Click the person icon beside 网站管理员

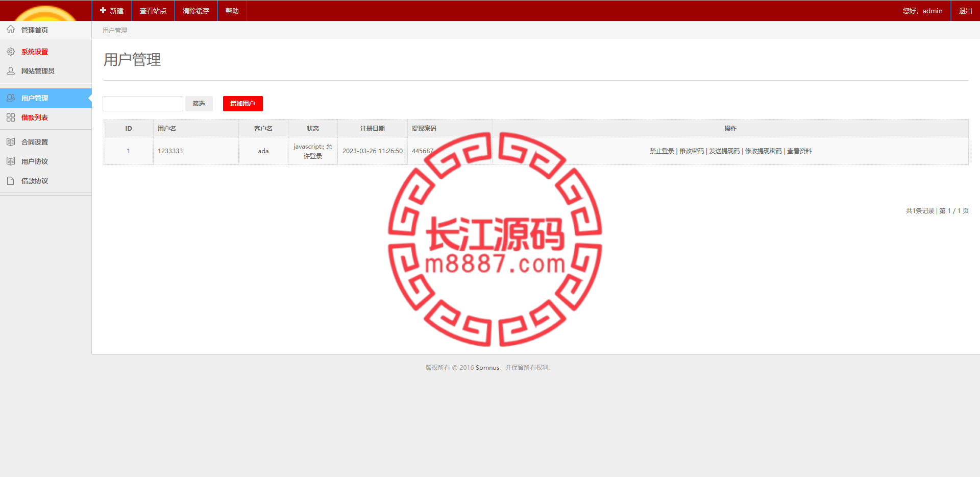coord(11,71)
